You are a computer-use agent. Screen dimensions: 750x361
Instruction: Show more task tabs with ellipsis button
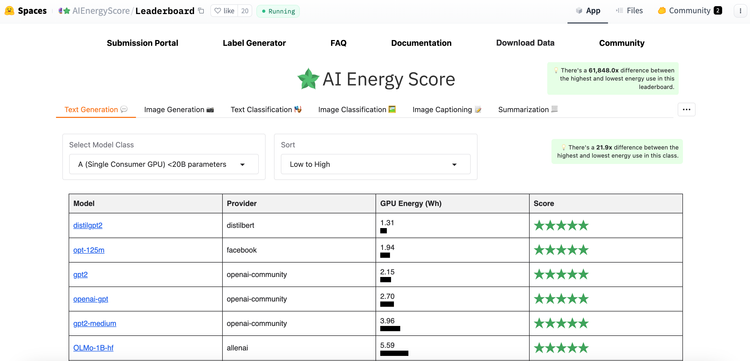pos(686,109)
